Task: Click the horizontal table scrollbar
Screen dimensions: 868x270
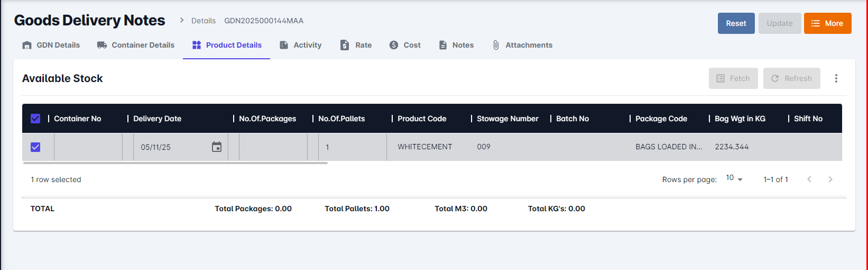Action: [176, 163]
